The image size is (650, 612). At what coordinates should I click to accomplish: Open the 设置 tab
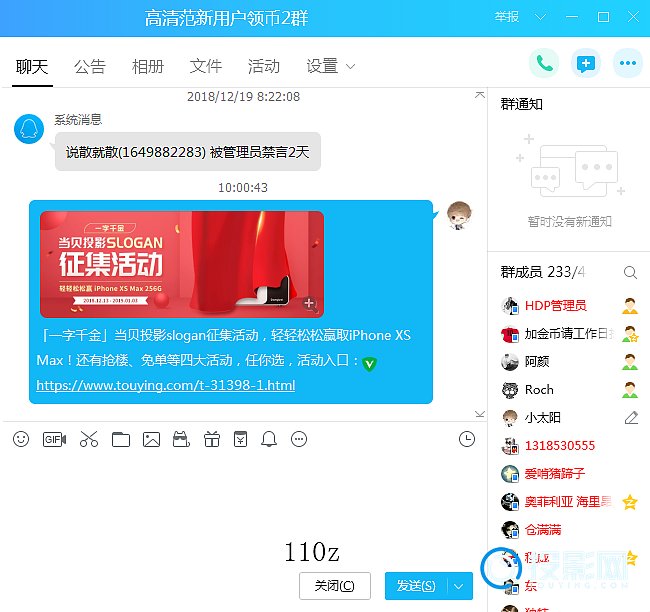(322, 66)
